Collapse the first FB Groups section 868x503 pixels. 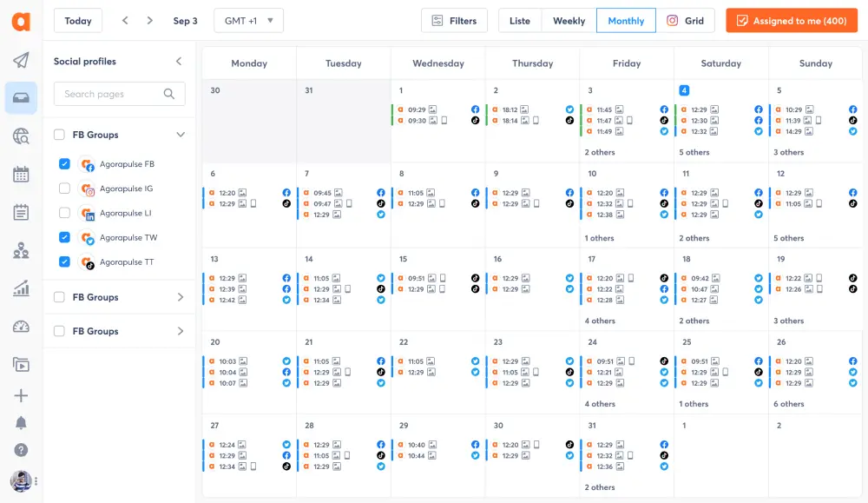pos(181,135)
